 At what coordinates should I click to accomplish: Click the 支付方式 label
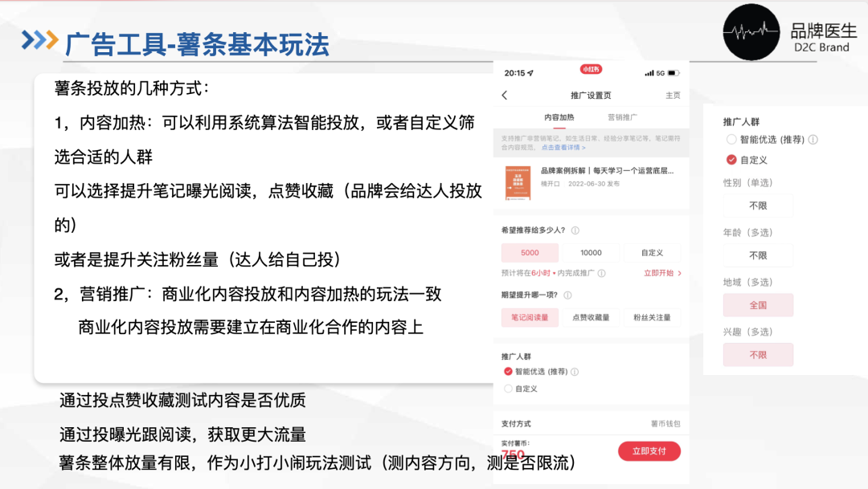pos(516,424)
